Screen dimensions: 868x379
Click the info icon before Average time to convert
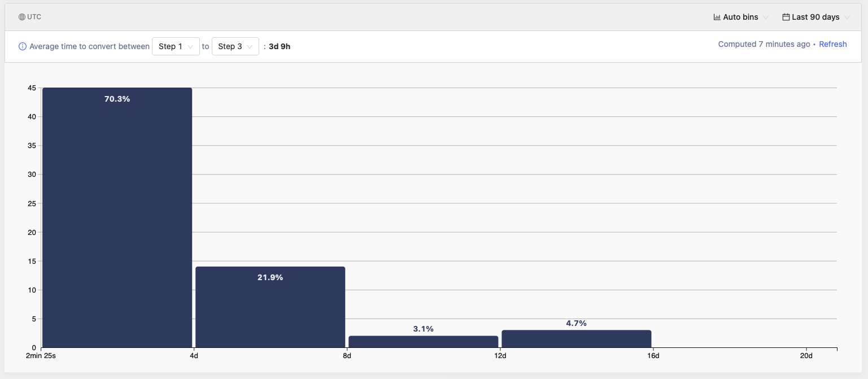(22, 46)
